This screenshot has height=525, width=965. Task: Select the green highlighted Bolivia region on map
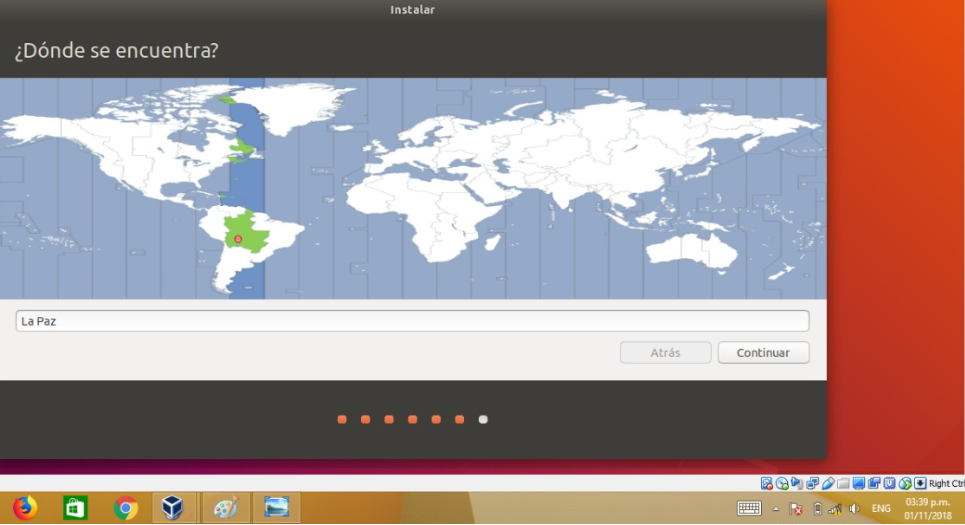coord(249,231)
